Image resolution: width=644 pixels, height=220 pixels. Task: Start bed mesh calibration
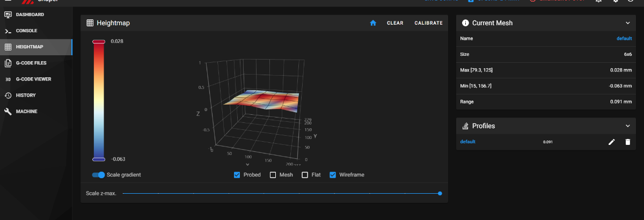pos(428,23)
